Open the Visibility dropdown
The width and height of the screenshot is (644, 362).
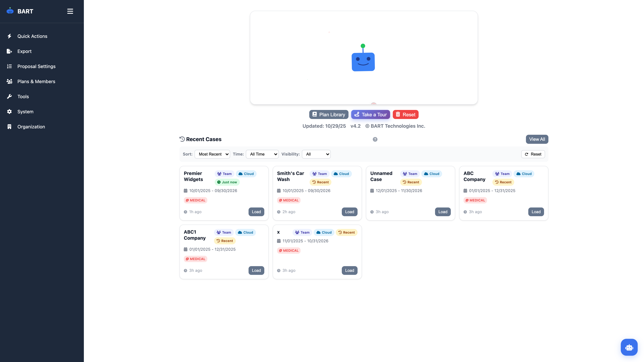[x=316, y=154]
